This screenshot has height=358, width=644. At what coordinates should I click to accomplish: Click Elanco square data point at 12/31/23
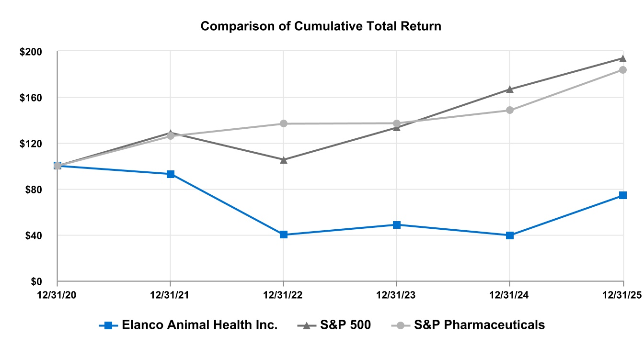(397, 225)
